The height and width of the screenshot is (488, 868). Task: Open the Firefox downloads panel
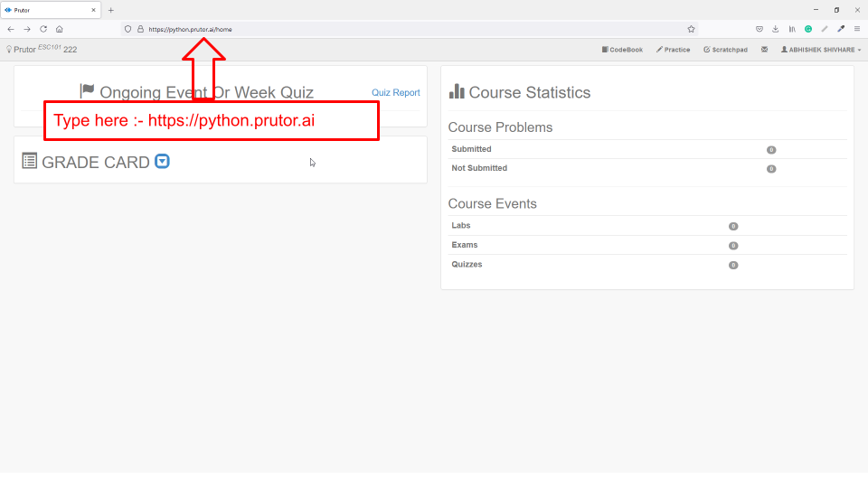(776, 29)
